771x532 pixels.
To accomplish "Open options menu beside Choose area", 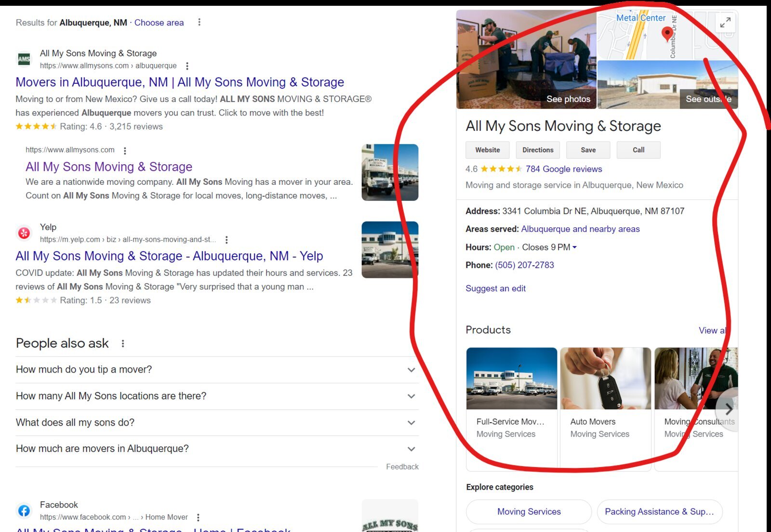I will 199,22.
